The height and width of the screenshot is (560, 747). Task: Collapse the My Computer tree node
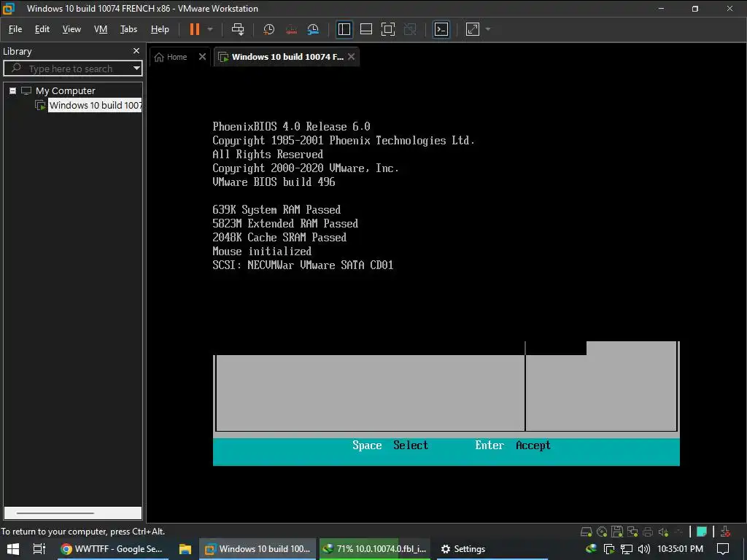[x=13, y=90]
